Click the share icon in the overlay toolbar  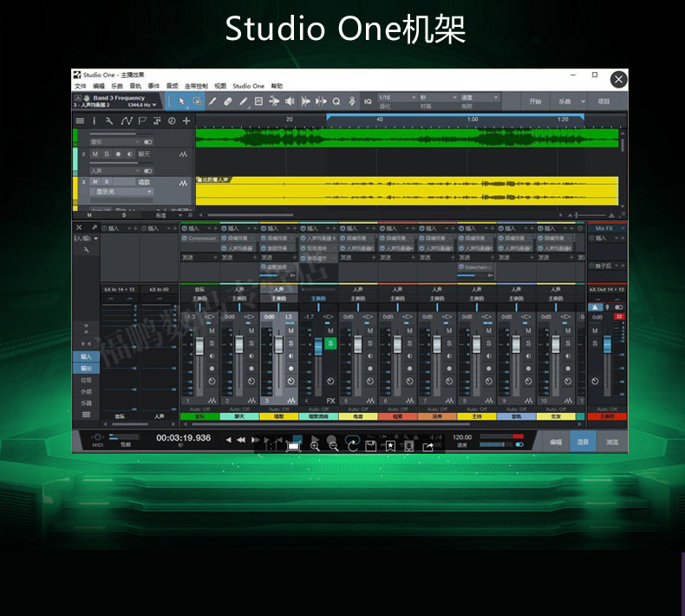pyautogui.click(x=427, y=446)
